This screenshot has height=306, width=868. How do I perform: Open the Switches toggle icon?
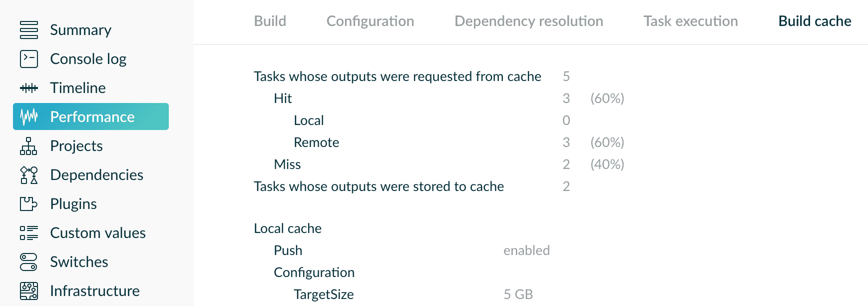[29, 262]
